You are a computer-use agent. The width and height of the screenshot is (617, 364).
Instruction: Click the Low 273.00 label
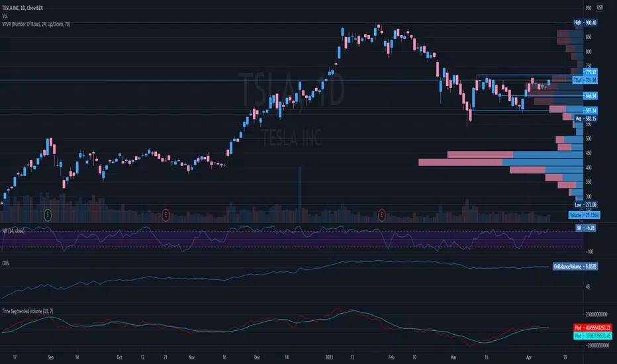coord(585,205)
